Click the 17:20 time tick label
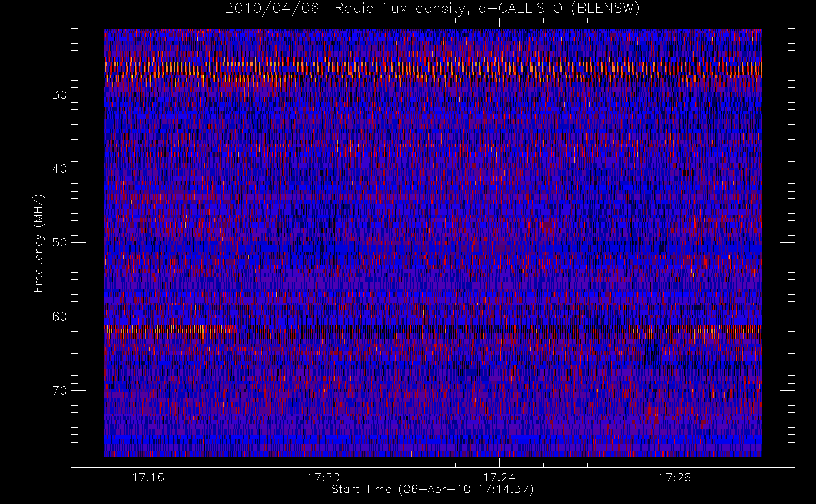Screen dimensions: 816x504 (324, 477)
